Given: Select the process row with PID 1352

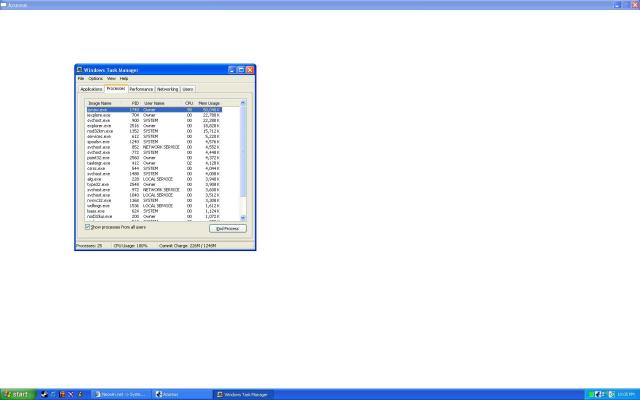Looking at the screenshot, I should [x=154, y=131].
